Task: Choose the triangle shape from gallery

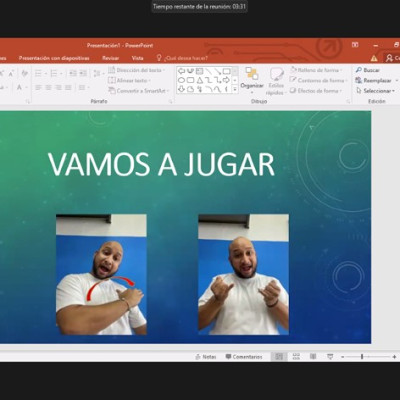Action: (199, 80)
